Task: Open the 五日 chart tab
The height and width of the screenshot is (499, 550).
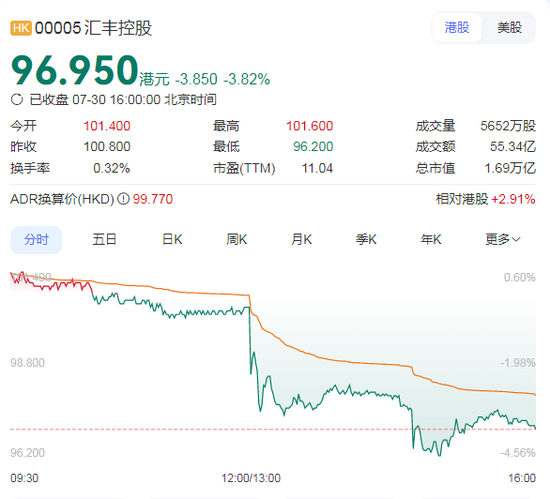Action: [104, 240]
